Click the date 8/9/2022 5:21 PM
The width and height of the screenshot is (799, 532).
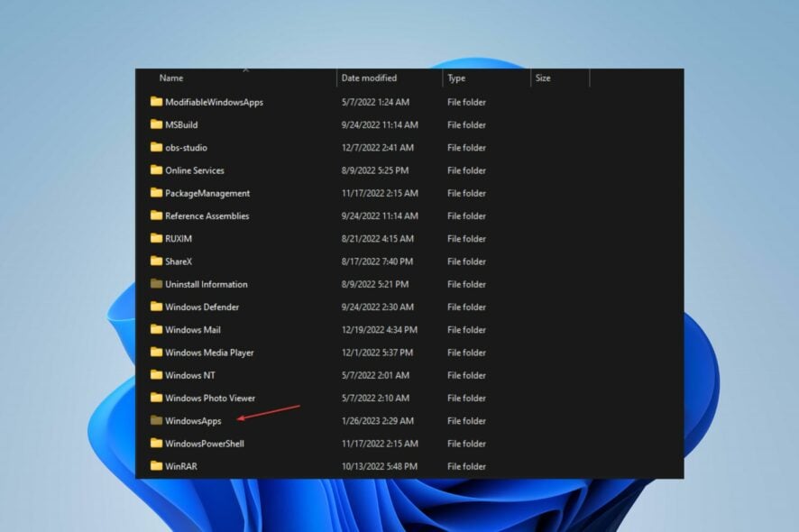tap(375, 284)
